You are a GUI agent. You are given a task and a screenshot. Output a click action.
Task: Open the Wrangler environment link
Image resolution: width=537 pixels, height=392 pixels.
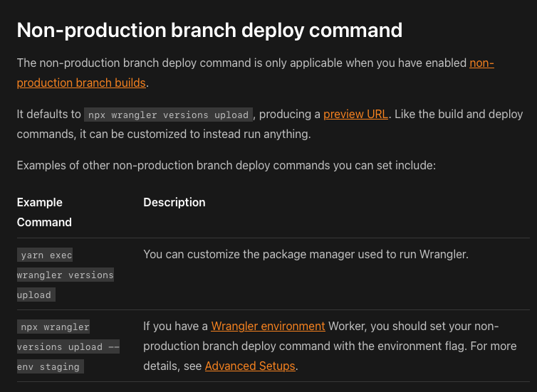(268, 326)
